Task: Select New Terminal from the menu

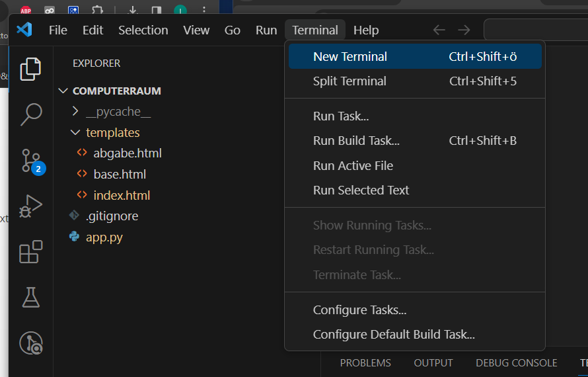Action: click(x=350, y=56)
